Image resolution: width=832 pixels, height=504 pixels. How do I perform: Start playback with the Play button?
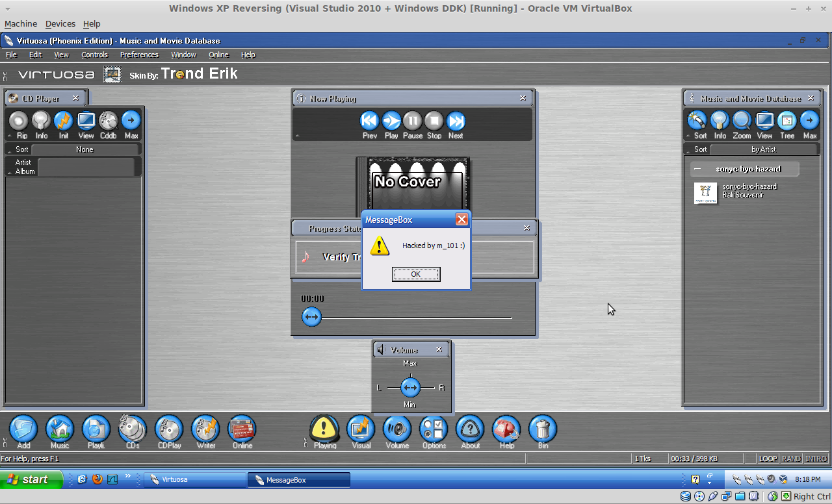coord(391,121)
